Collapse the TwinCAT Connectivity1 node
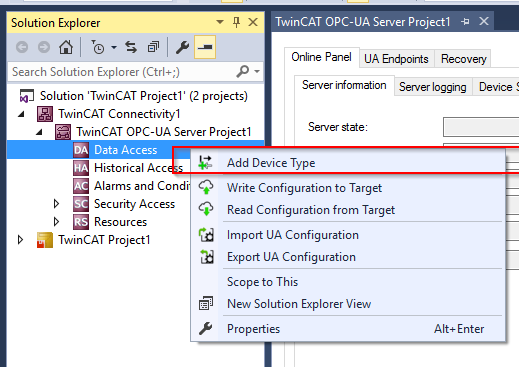 [21, 114]
